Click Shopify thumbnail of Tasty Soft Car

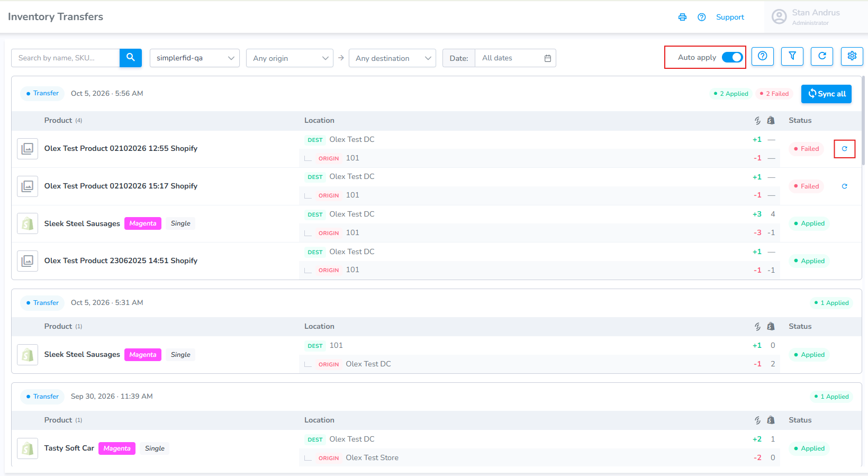coord(28,448)
